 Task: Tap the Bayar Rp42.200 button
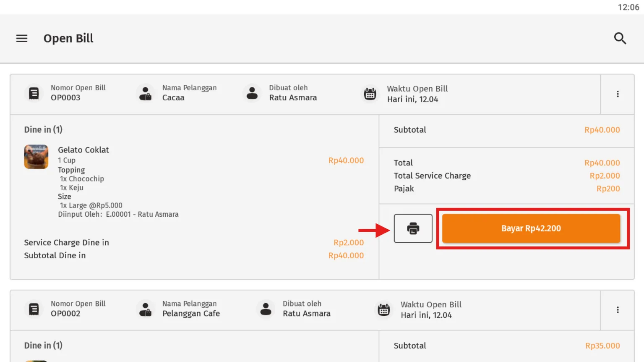click(x=531, y=228)
